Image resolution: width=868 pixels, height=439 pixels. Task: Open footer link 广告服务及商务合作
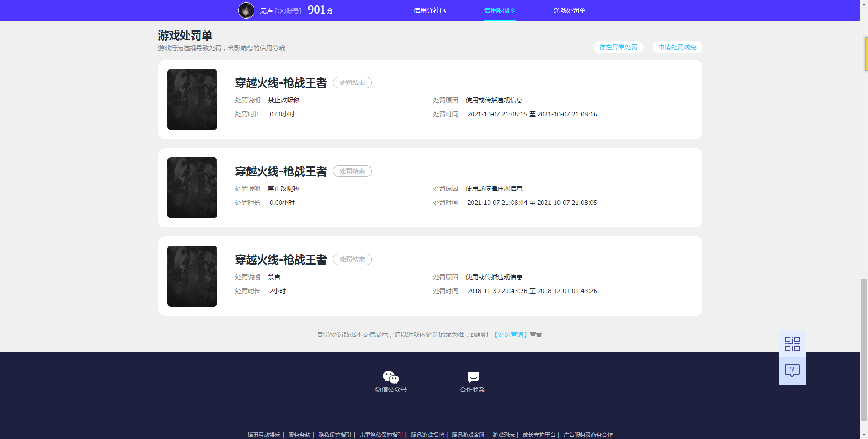[588, 434]
